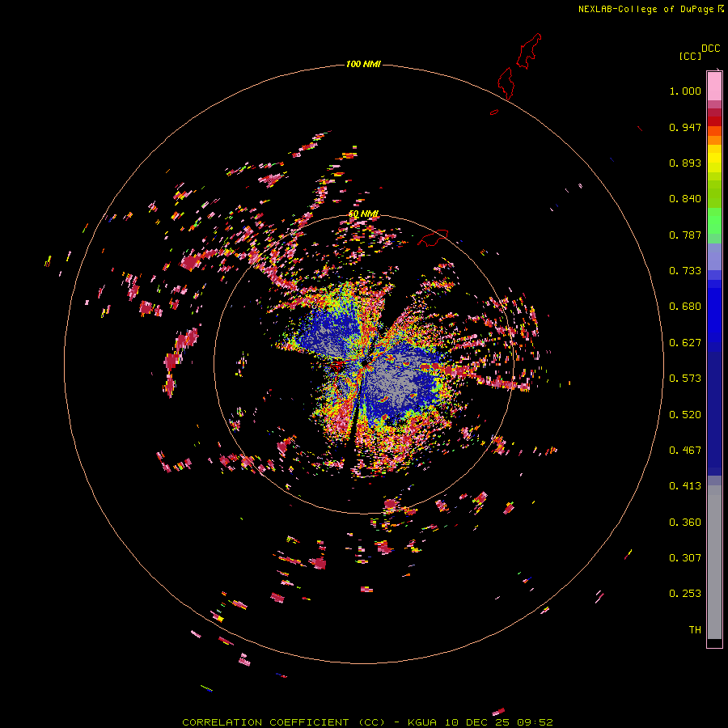
Task: Click the 50 NMI range ring label
Action: click(x=363, y=214)
